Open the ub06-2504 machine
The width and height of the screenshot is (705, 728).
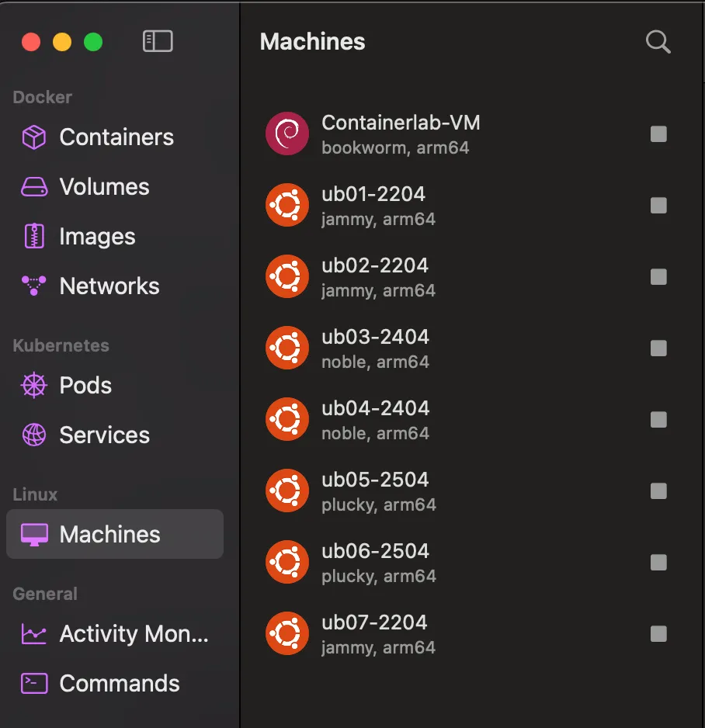(375, 562)
